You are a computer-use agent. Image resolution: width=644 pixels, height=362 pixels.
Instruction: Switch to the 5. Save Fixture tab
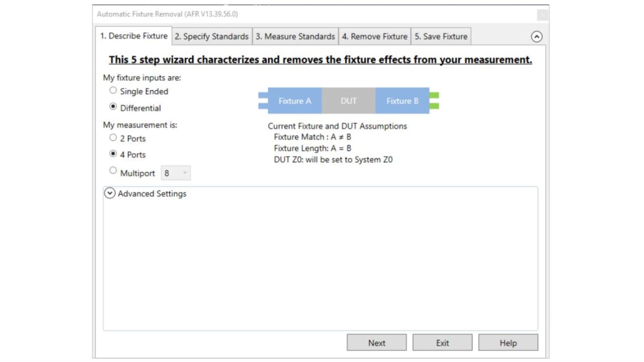[x=441, y=36]
